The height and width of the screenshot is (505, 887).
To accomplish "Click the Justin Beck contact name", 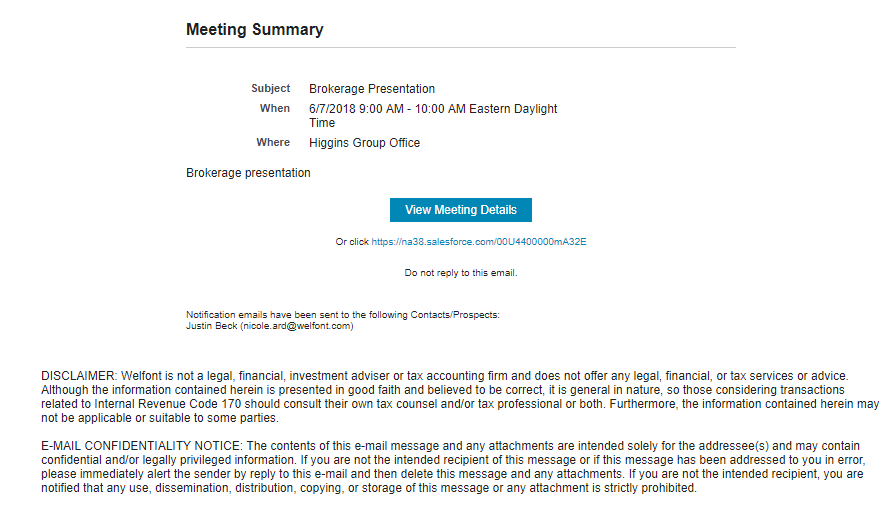I will tap(212, 326).
